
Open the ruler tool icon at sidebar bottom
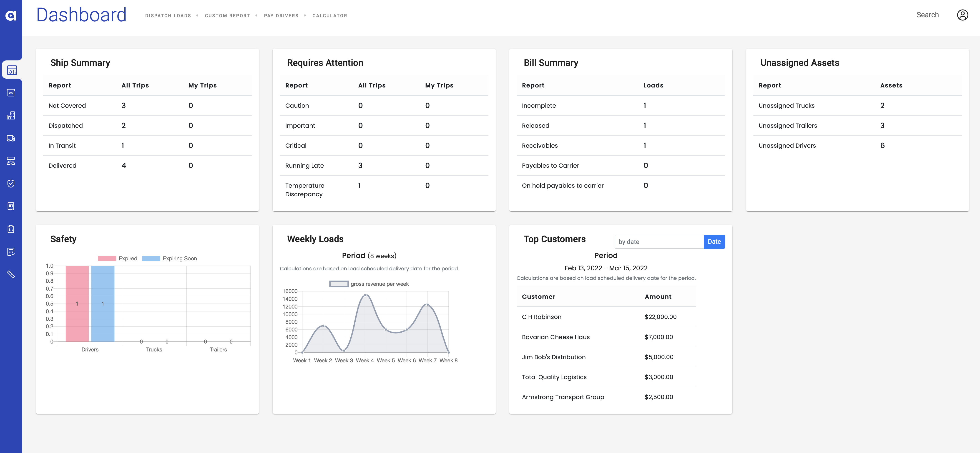coord(11,274)
